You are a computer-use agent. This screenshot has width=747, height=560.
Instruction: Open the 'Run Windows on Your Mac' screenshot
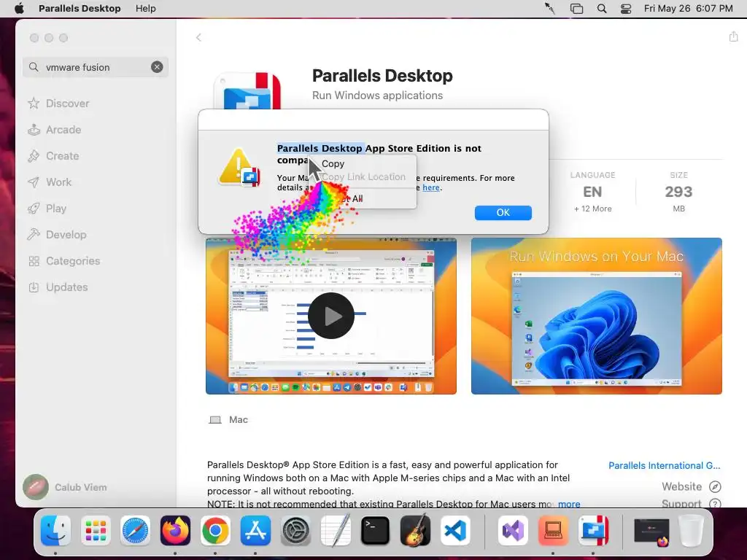[597, 316]
